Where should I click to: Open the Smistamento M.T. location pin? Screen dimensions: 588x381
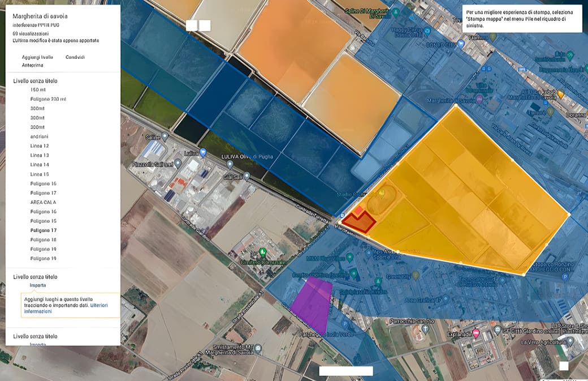point(258,349)
